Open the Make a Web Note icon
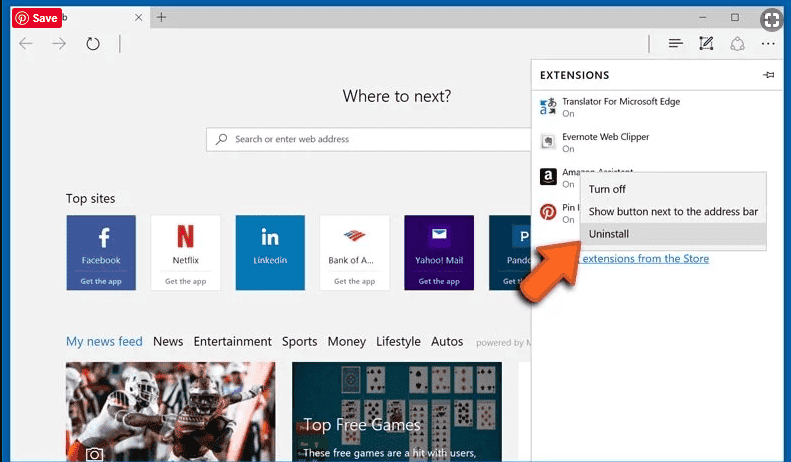Screen dimensions: 791x462 click(706, 44)
